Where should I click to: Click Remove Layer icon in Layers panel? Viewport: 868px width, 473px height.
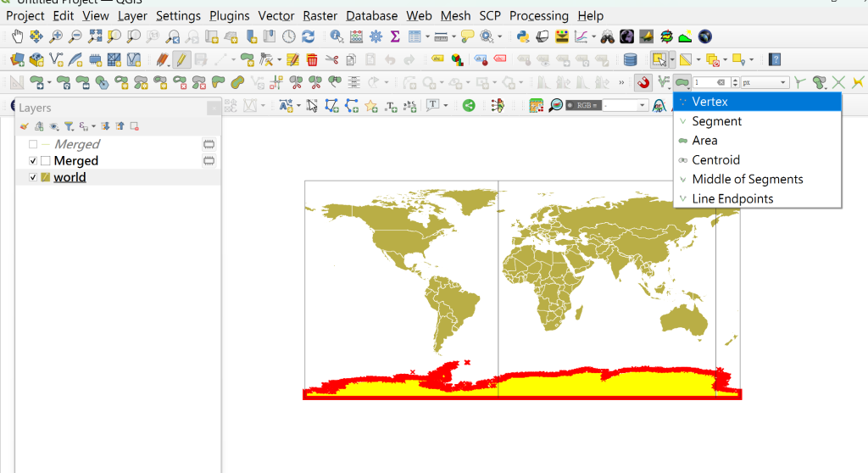pos(135,126)
